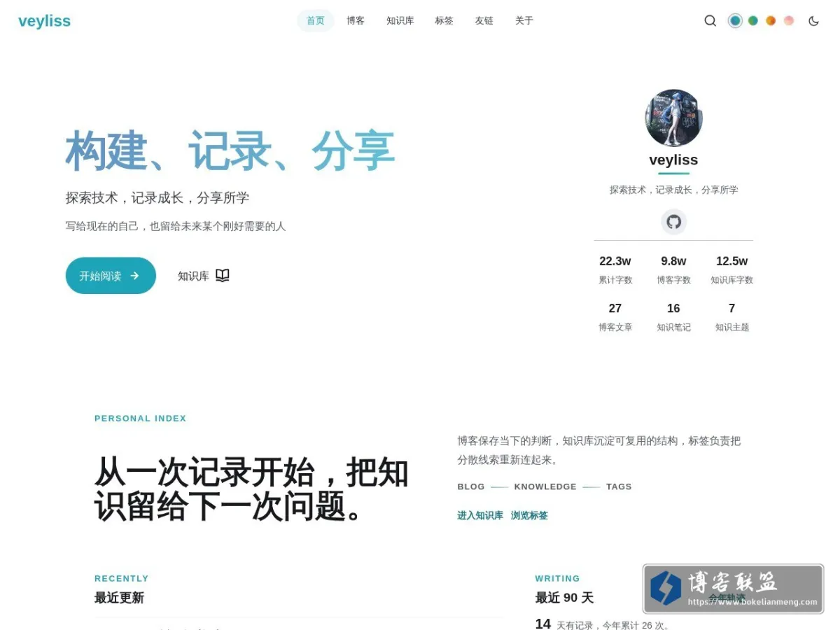The image size is (840, 630).
Task: Click the 最近 90 天 heading
Action: point(564,598)
